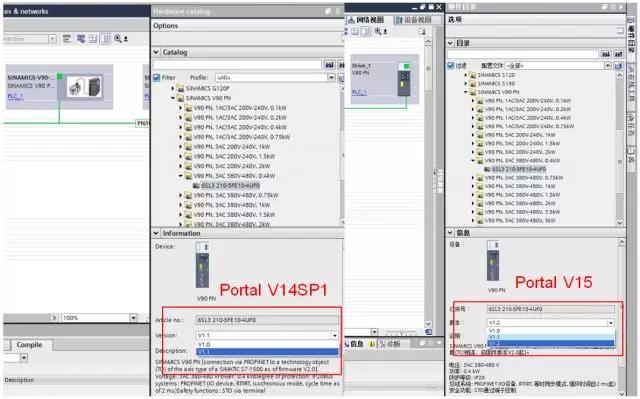Open the Compile tab
Screen dimensions: 640x399
click(29, 345)
